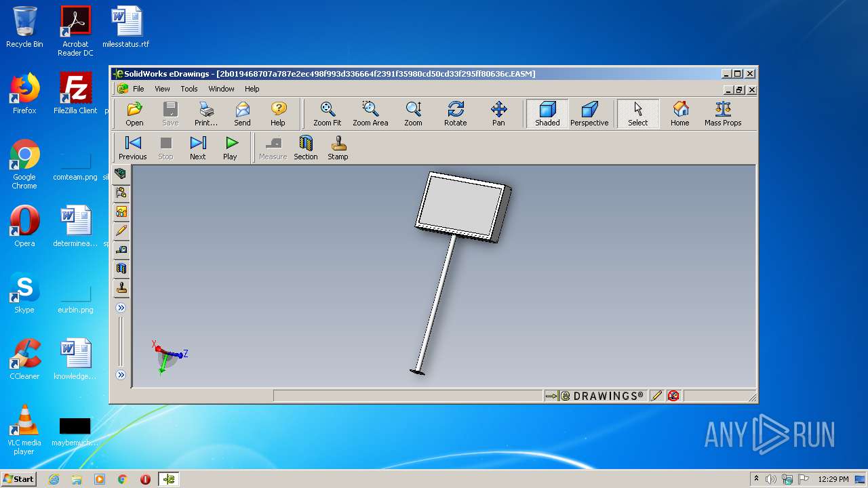Send the eDrawings file via Send icon
The image size is (868, 488).
point(242,113)
